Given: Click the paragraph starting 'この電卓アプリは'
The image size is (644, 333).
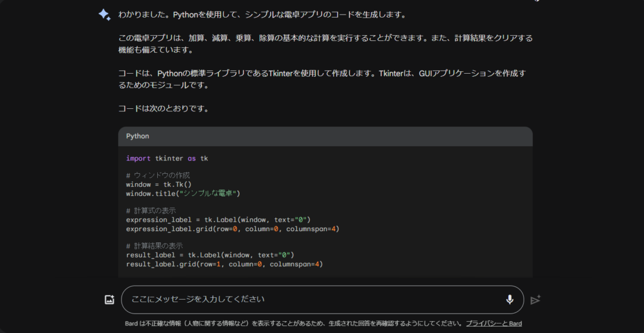Looking at the screenshot, I should (325, 44).
